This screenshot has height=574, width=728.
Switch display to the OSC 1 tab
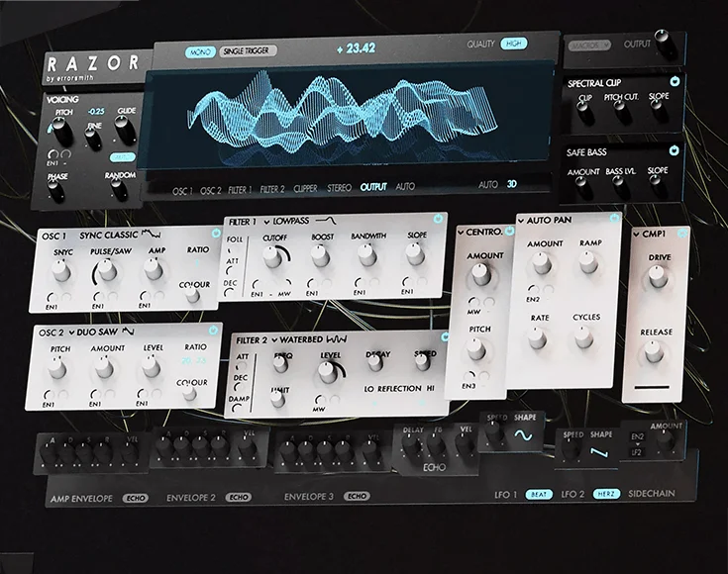[182, 191]
